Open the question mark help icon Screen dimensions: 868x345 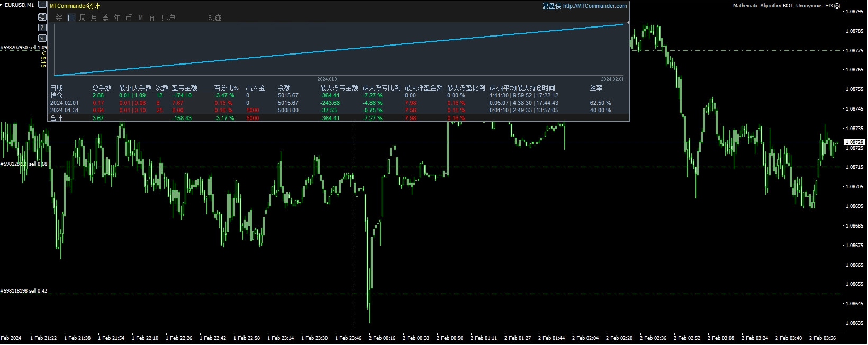click(x=42, y=28)
